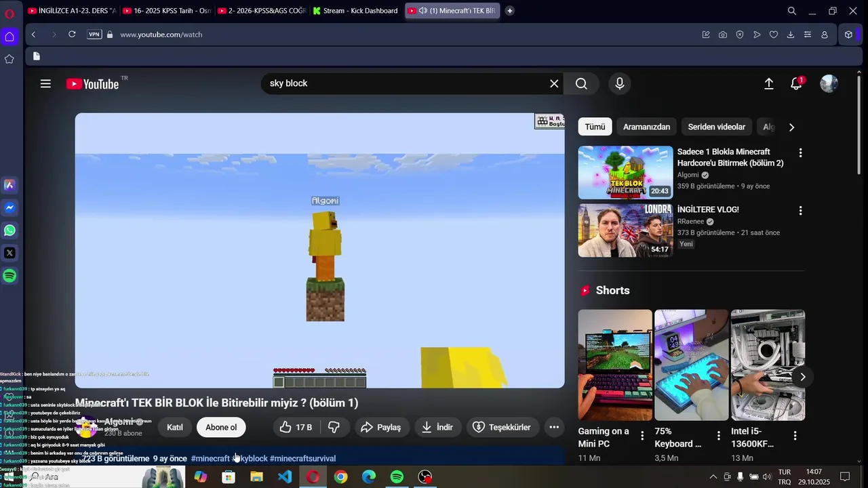The height and width of the screenshot is (488, 868).
Task: Open the YouTube account avatar menu
Action: [x=829, y=83]
